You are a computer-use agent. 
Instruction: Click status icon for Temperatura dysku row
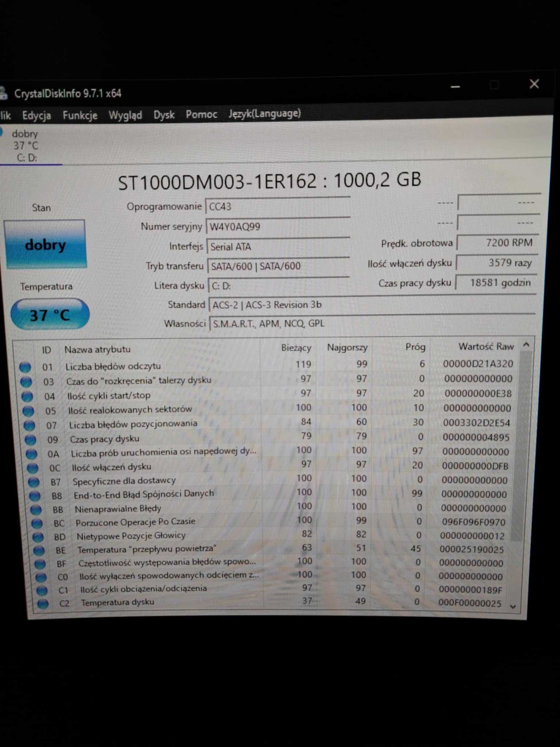click(x=43, y=604)
